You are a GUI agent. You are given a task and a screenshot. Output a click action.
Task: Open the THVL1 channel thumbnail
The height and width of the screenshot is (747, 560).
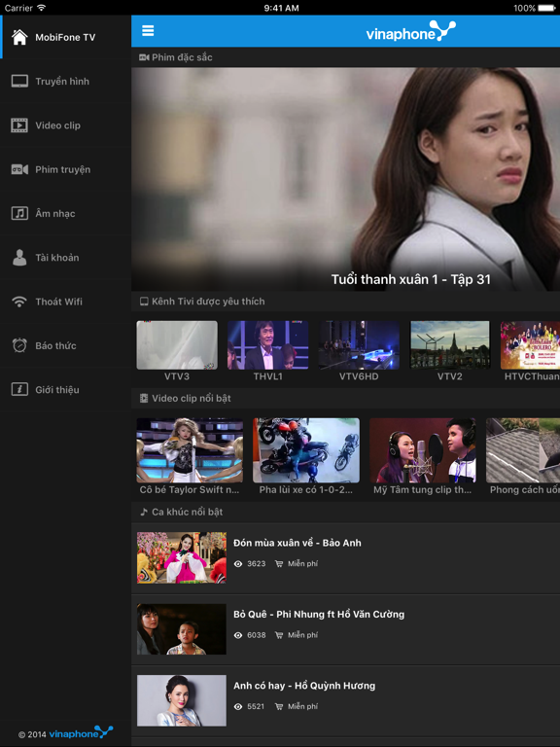coord(267,345)
